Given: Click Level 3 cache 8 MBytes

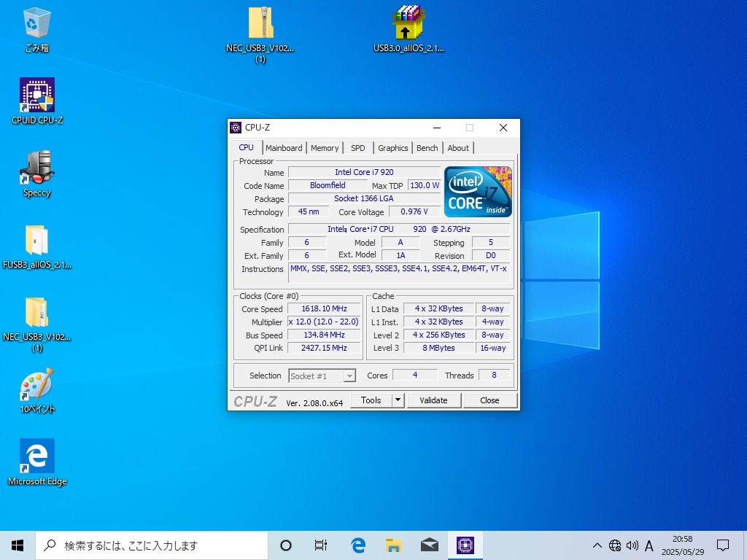Looking at the screenshot, I should (x=438, y=348).
